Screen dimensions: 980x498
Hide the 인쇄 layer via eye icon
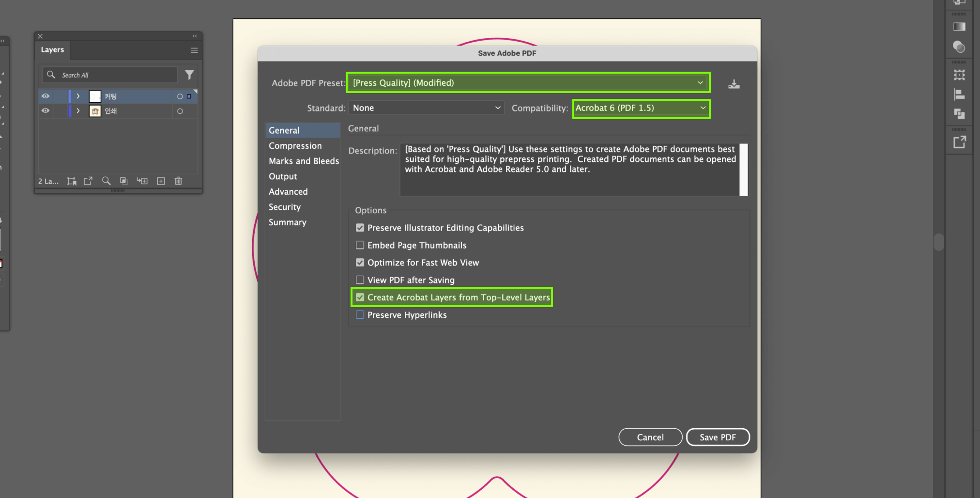click(46, 111)
